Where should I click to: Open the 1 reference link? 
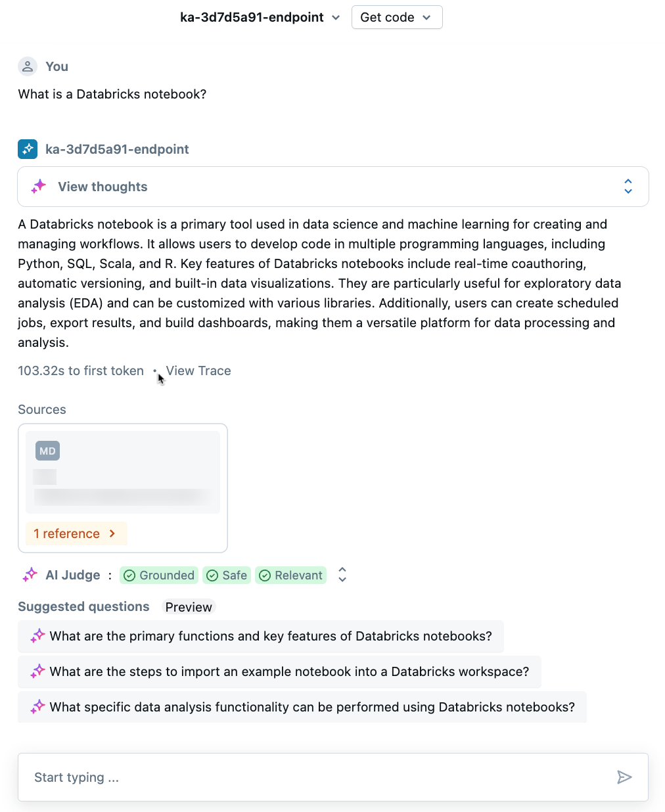point(76,533)
